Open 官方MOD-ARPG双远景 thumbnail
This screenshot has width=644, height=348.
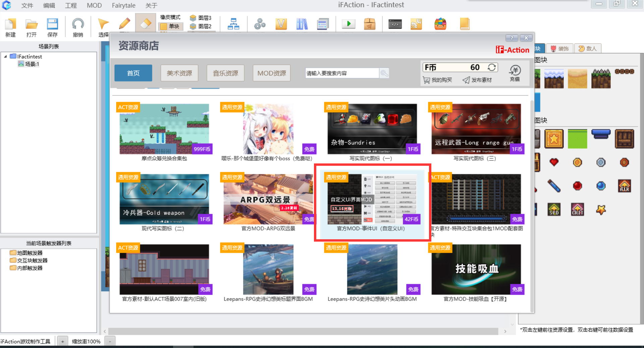[268, 199]
